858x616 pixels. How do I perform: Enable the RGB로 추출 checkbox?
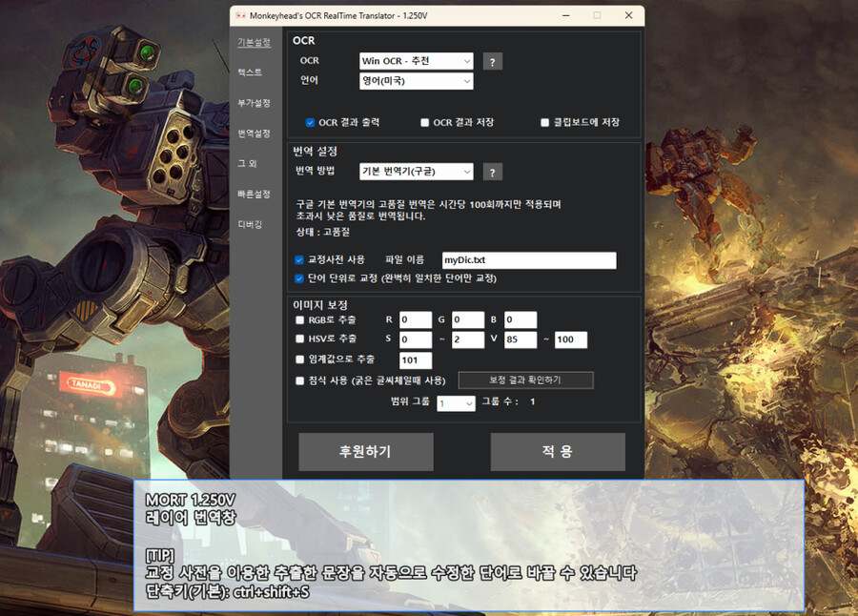300,319
